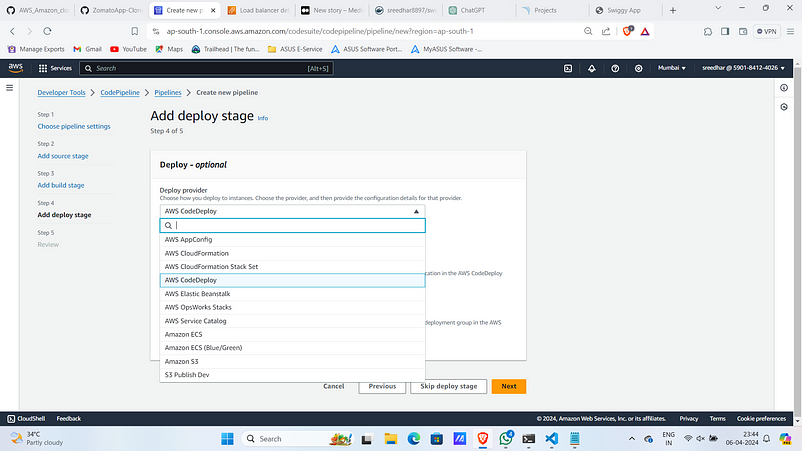Screen dimensions: 802x451
Task: Open CodePipeline breadcrumb link
Action: (x=120, y=93)
